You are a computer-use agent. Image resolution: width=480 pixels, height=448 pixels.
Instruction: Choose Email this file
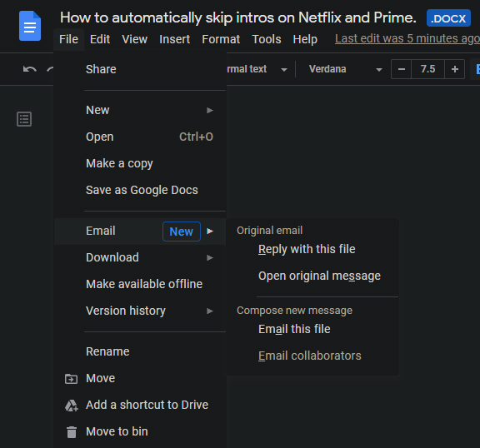[312, 329]
